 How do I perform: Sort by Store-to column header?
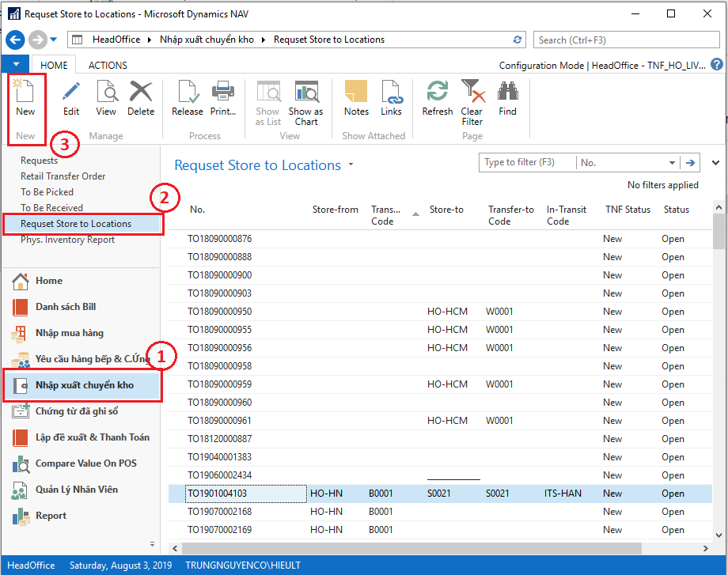click(x=446, y=210)
